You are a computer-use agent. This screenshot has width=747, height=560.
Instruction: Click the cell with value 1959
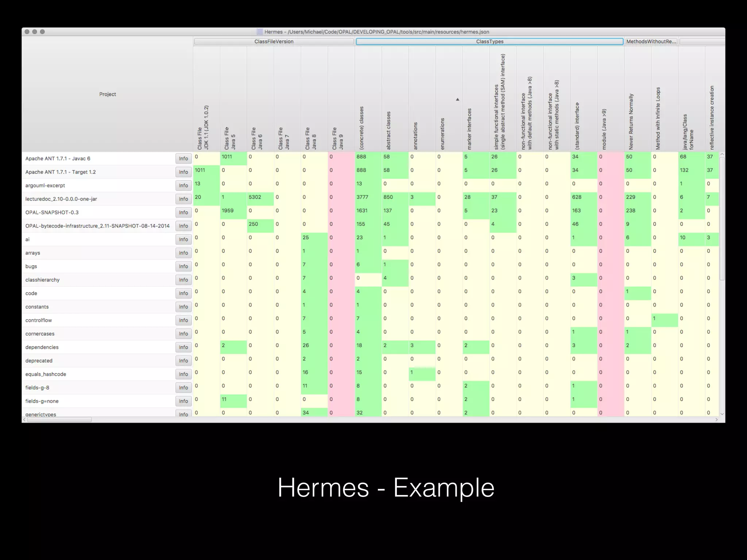(233, 212)
